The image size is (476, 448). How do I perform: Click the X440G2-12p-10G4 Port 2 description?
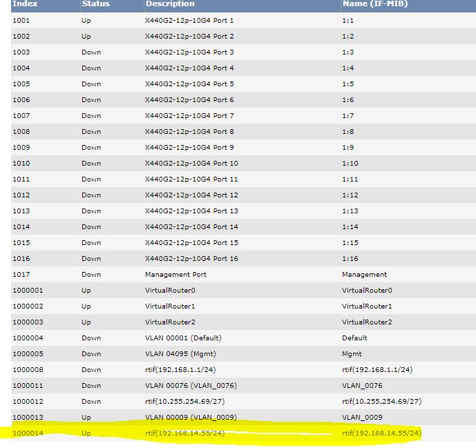pyautogui.click(x=189, y=37)
